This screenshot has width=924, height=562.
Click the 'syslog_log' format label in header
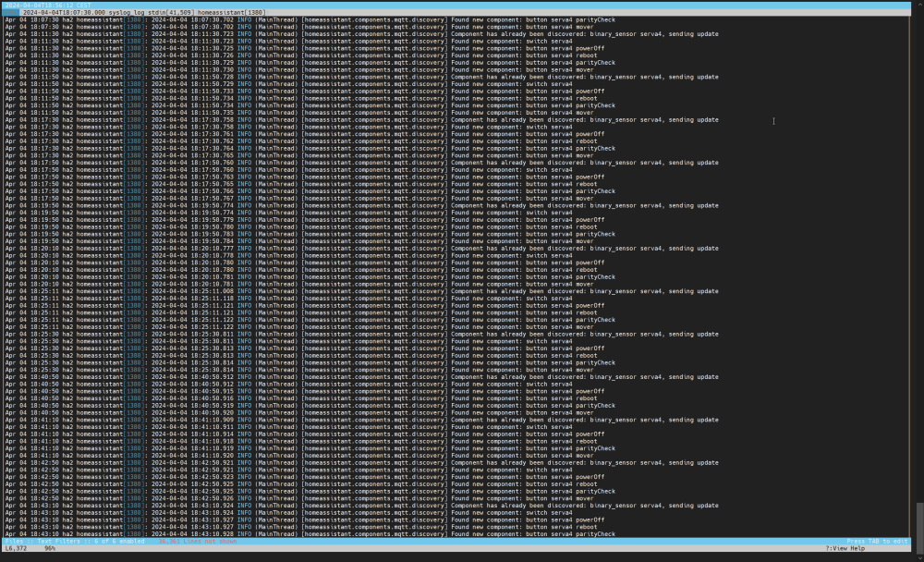coord(126,12)
